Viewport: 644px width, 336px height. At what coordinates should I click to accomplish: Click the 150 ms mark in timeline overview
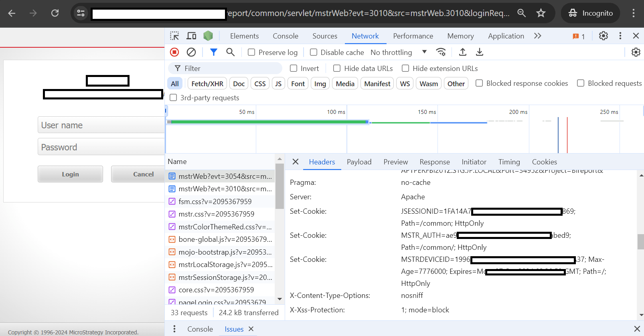click(x=427, y=112)
